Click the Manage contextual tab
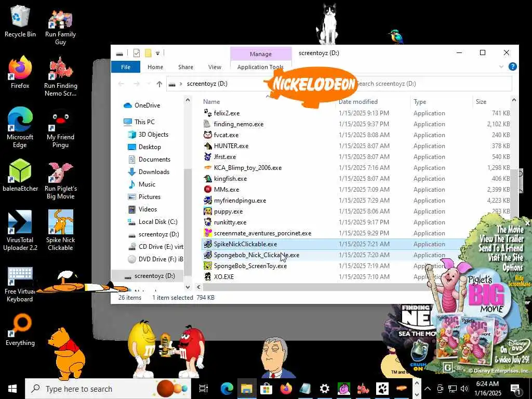Screen dimensions: 532x399 pyautogui.click(x=261, y=54)
